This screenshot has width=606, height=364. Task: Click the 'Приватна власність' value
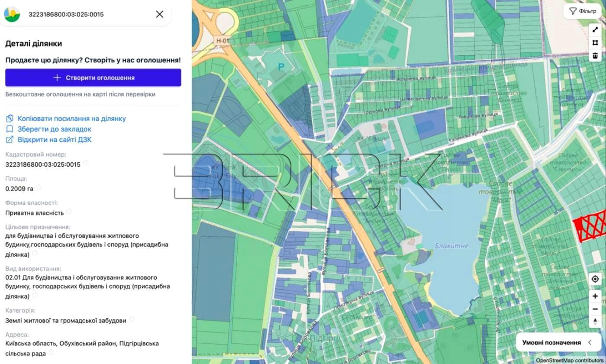point(35,213)
